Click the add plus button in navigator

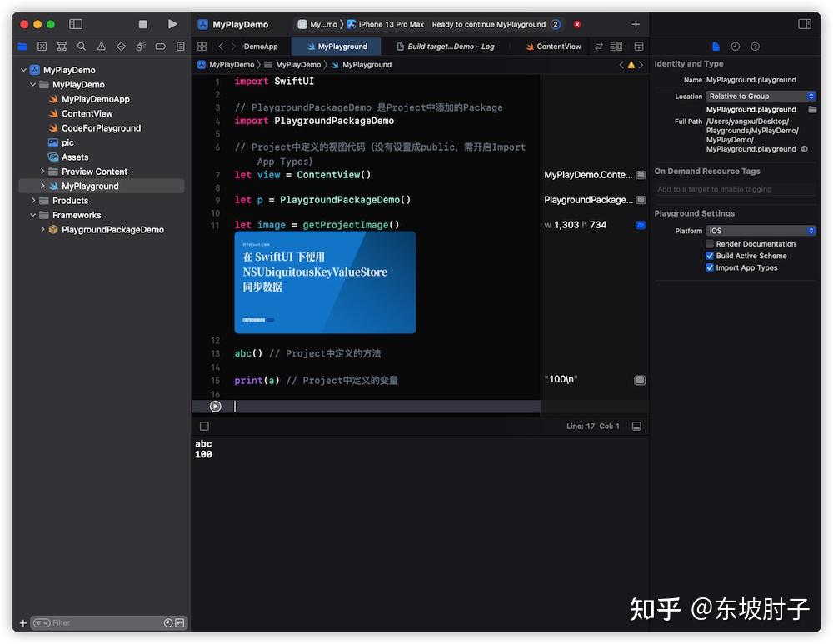22,622
